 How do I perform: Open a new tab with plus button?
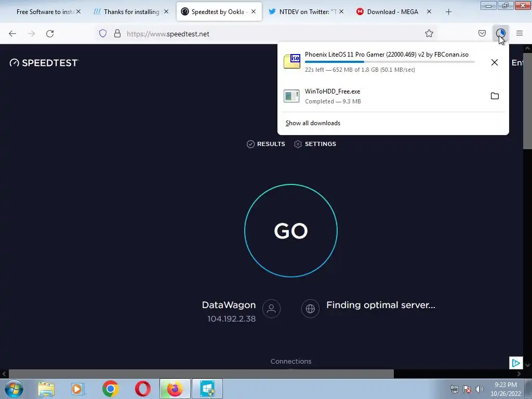448,12
